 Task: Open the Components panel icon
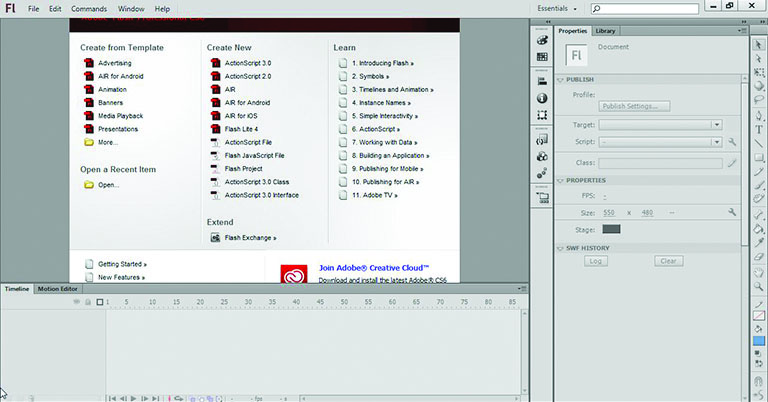[542, 157]
